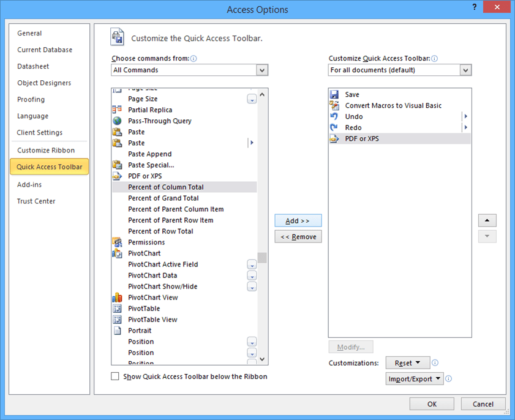
Task: Select the Redo arrow icon
Action: (334, 127)
